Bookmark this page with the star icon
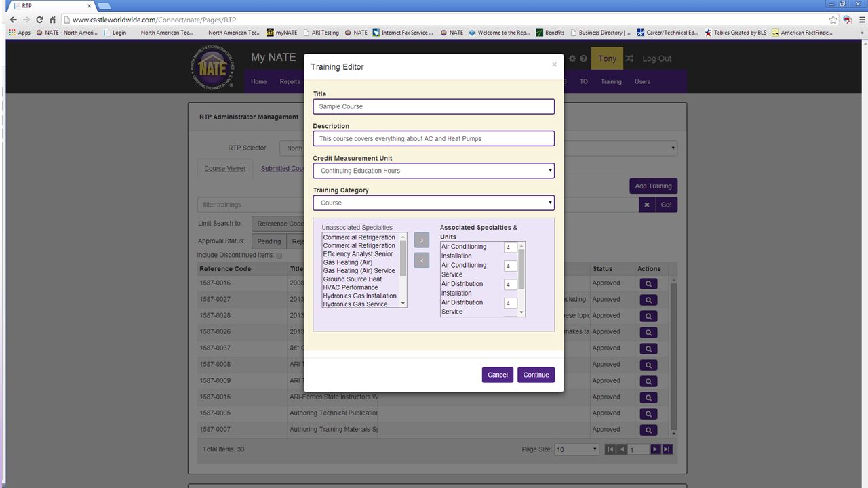Screen dimensions: 868x488 tap(833, 20)
